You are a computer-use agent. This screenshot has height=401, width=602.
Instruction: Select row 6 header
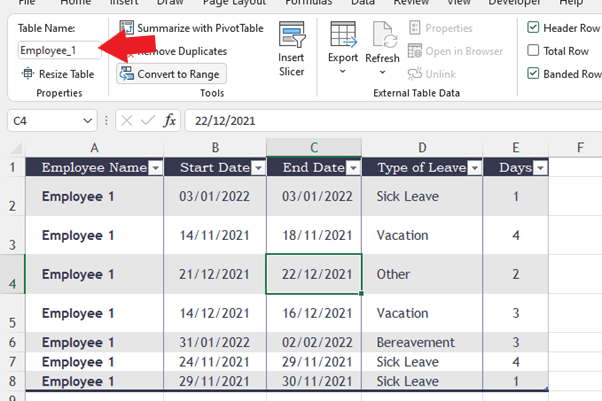pos(12,342)
